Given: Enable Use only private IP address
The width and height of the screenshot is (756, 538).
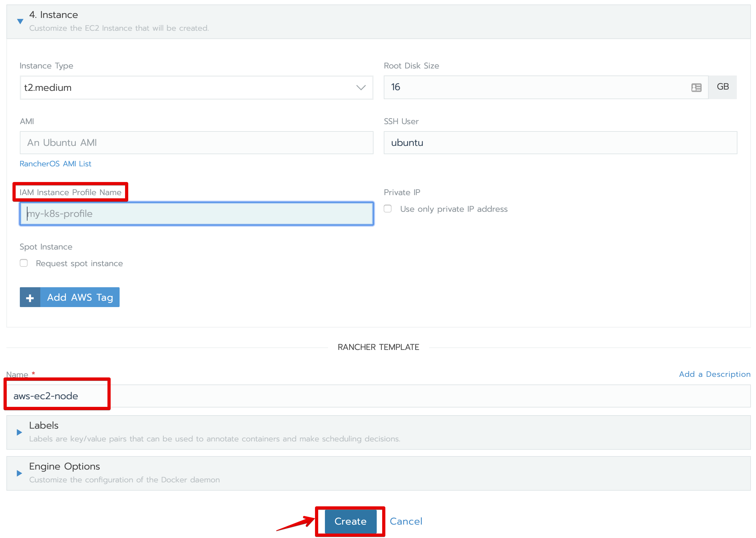Looking at the screenshot, I should coord(388,209).
